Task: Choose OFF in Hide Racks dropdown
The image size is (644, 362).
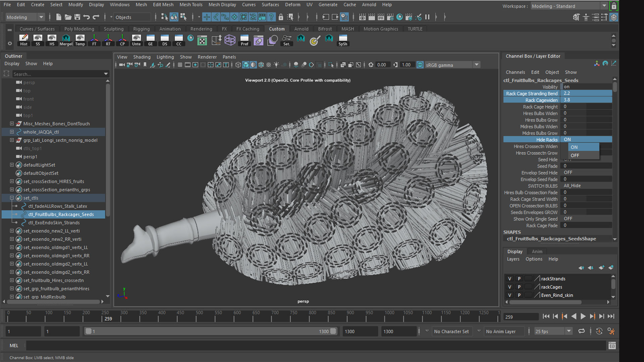Action: (x=584, y=156)
